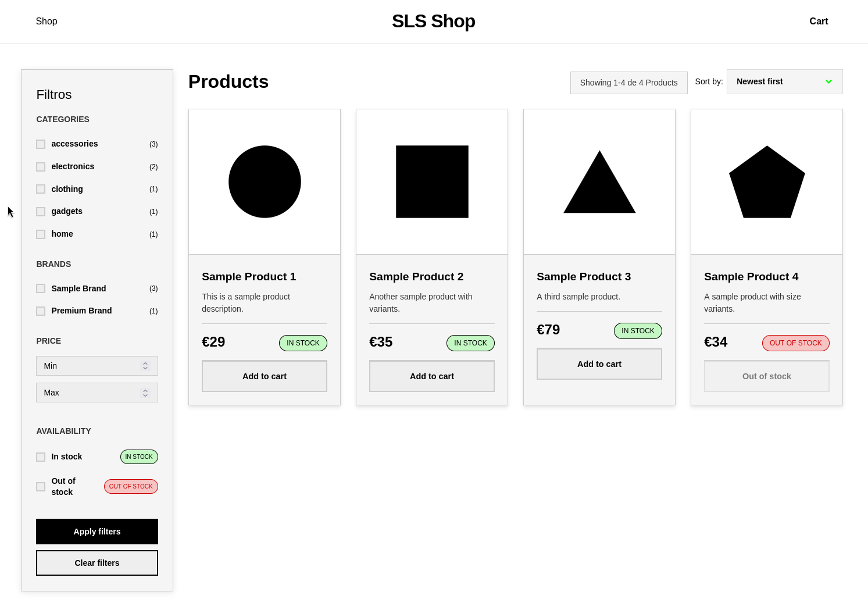Open the Shop menu item
Image resolution: width=868 pixels, height=599 pixels.
(x=47, y=22)
